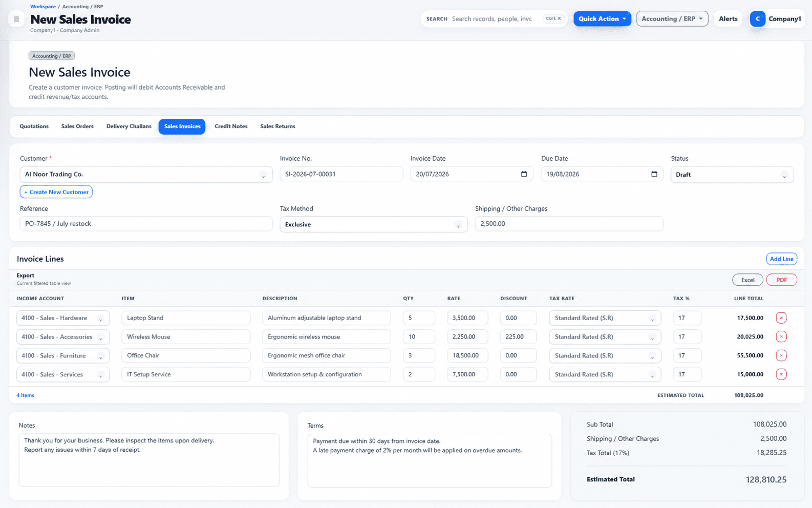The height and width of the screenshot is (508, 812).
Task: Edit the Invoice No. field
Action: [x=341, y=174]
